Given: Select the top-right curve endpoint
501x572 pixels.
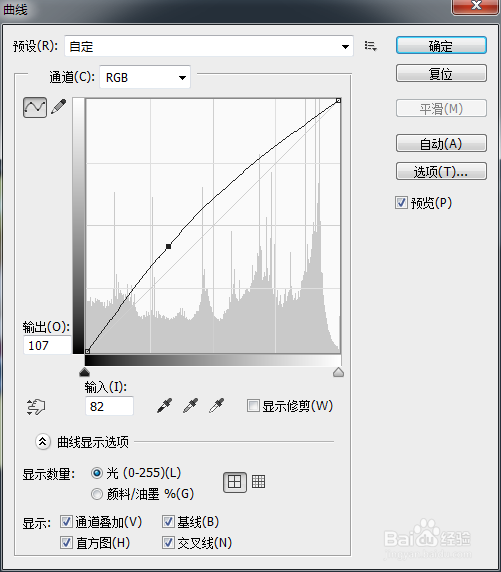Looking at the screenshot, I should pyautogui.click(x=338, y=100).
